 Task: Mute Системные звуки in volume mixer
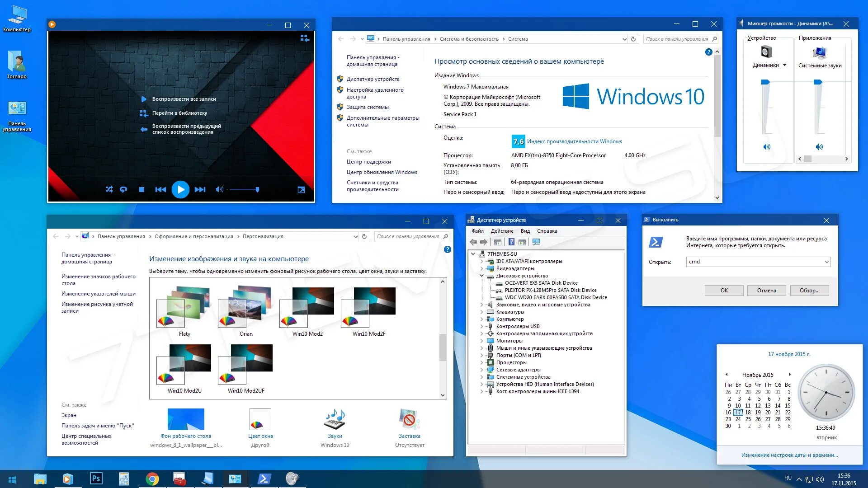[x=819, y=147]
